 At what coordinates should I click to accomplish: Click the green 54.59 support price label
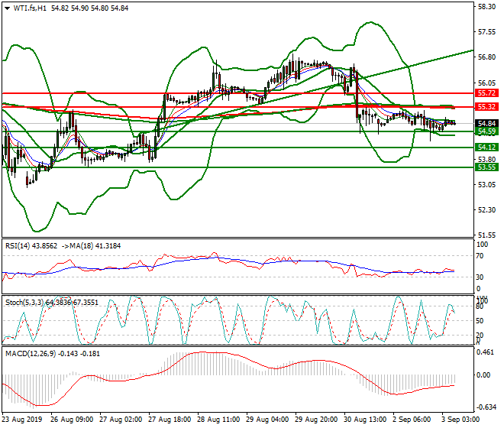click(x=486, y=131)
